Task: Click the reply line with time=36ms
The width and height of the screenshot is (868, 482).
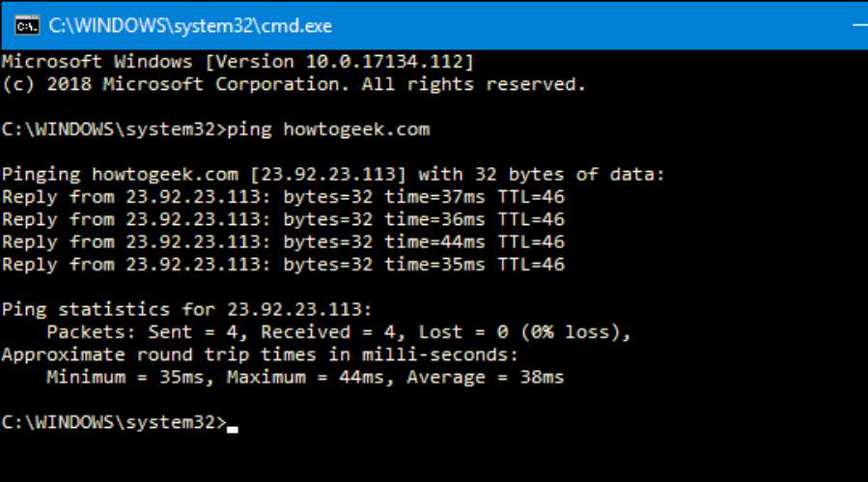Action: (x=283, y=219)
